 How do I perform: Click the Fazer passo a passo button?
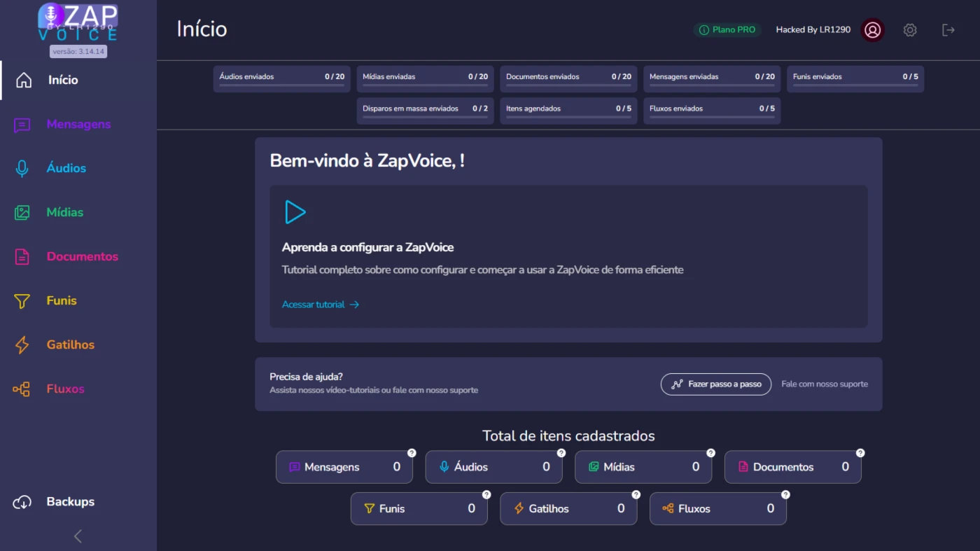point(715,384)
